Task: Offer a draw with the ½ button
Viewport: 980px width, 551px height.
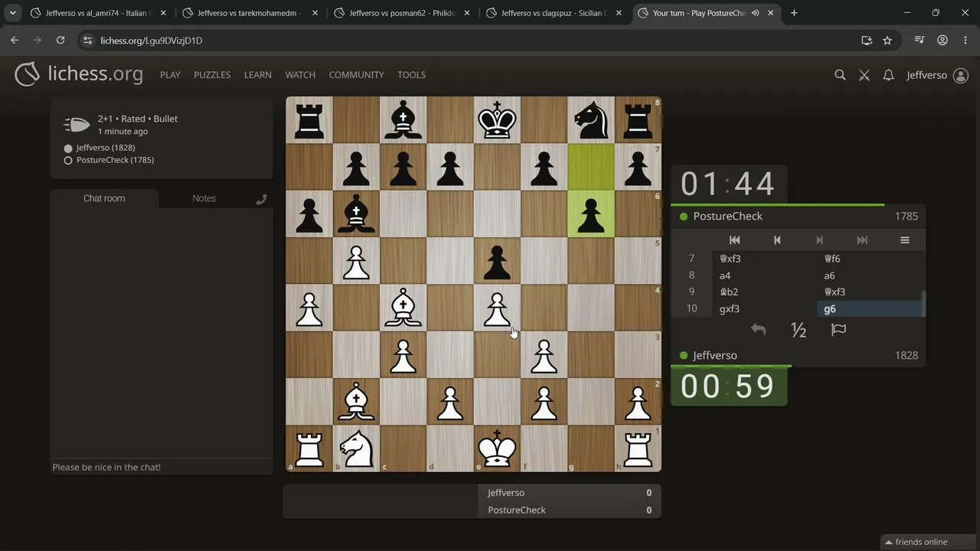Action: (799, 330)
